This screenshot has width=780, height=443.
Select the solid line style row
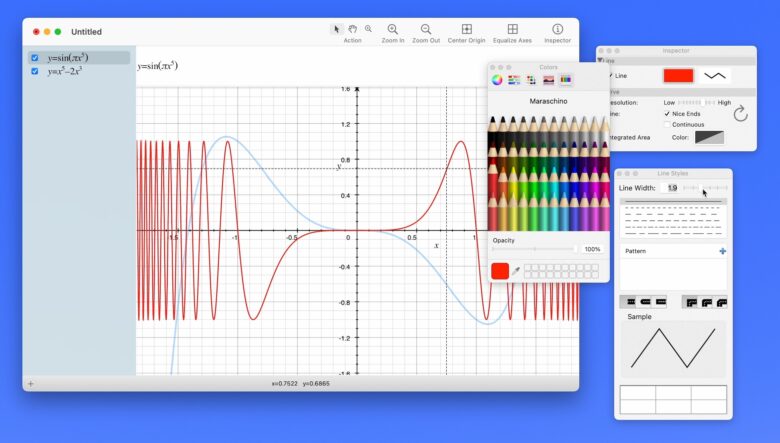(673, 202)
